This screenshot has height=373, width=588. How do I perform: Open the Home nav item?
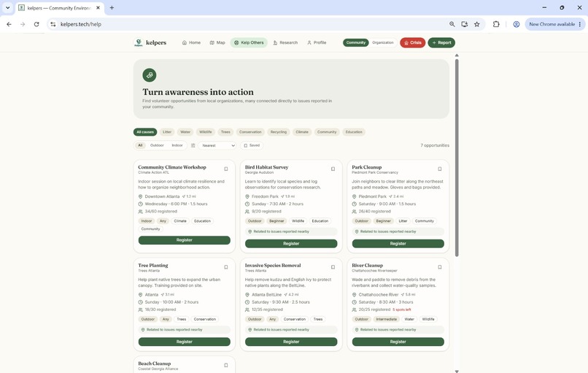(191, 43)
